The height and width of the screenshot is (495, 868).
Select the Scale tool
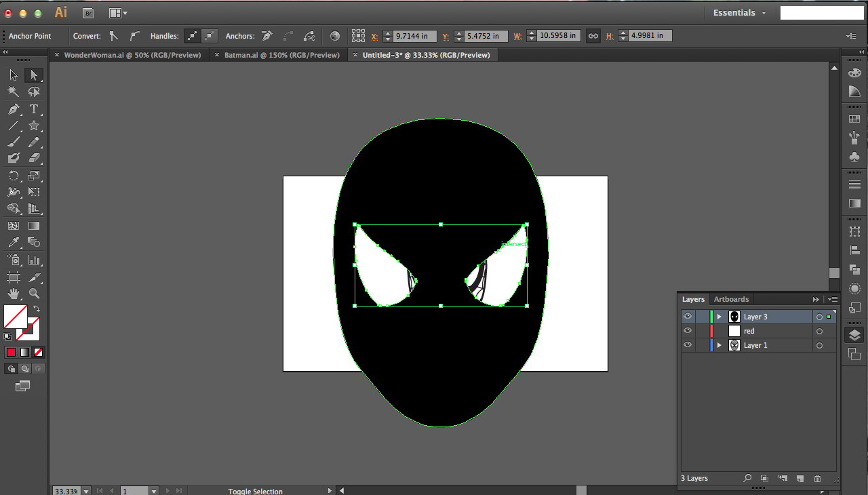coord(33,176)
